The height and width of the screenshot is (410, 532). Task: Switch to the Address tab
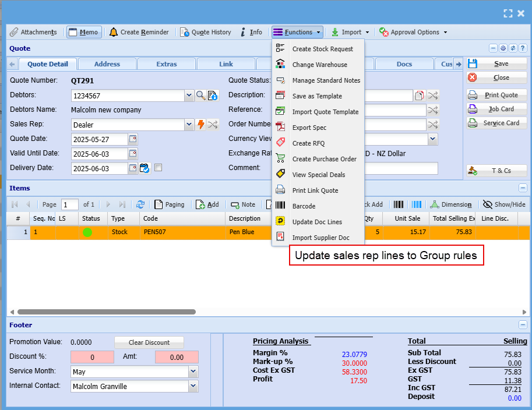107,64
